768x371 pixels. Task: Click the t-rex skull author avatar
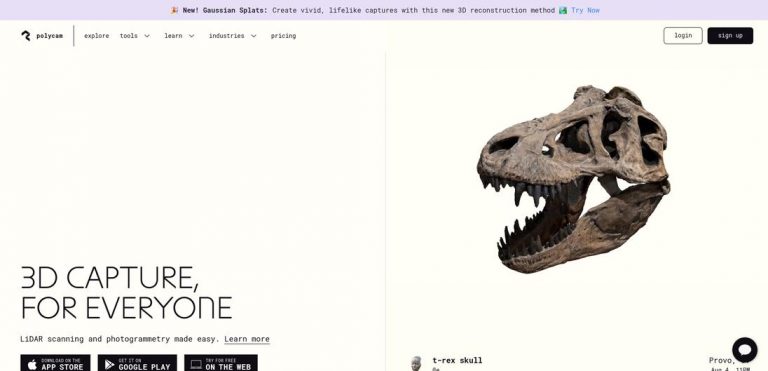coord(416,363)
